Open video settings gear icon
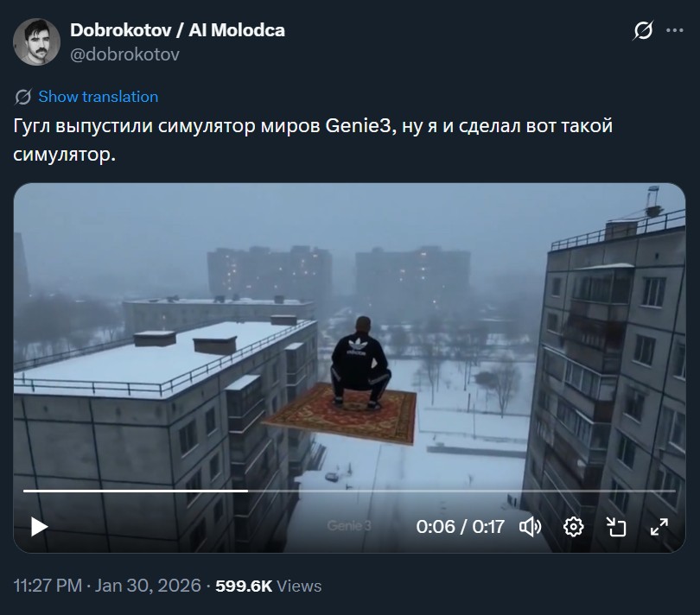 (574, 527)
